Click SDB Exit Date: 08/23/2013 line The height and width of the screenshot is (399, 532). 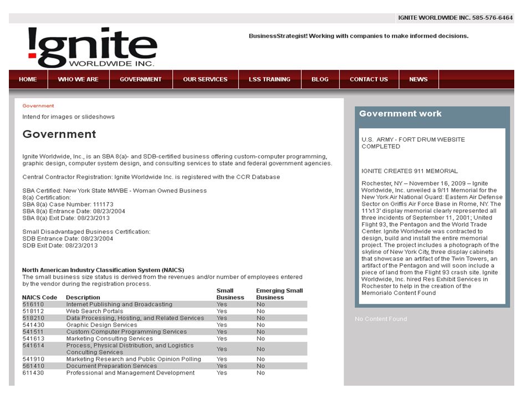(x=60, y=245)
